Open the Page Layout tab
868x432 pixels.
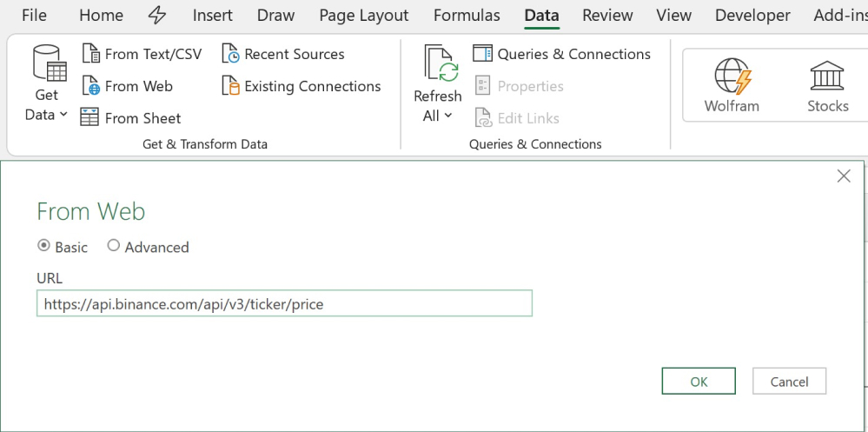pyautogui.click(x=363, y=16)
